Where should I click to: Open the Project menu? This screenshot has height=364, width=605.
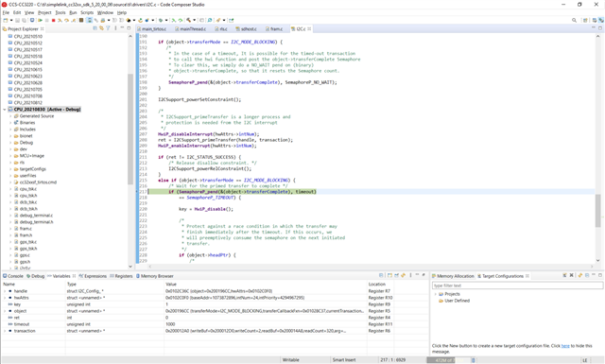pos(44,12)
